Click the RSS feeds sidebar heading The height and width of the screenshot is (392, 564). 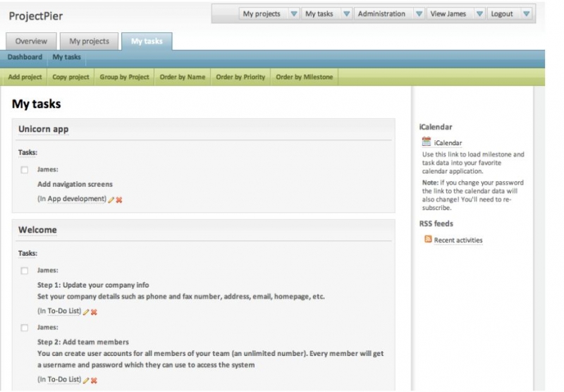[436, 223]
